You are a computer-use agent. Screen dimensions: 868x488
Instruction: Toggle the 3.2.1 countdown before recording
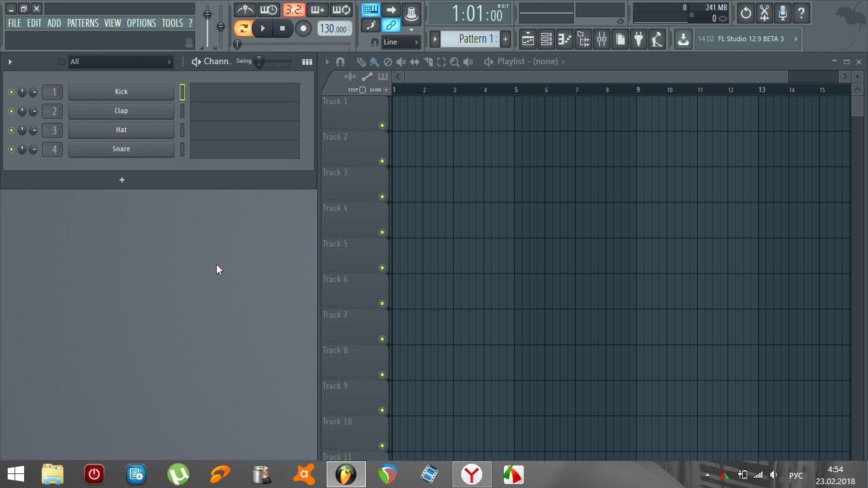pyautogui.click(x=294, y=10)
